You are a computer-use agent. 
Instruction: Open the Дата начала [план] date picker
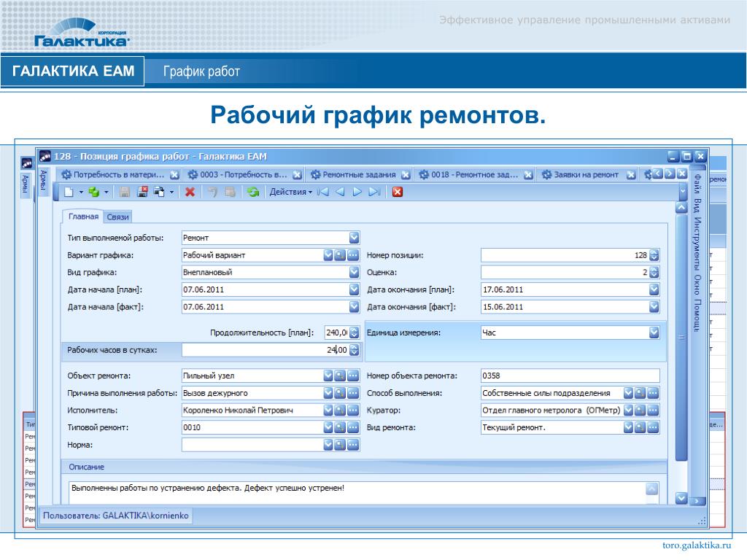point(354,289)
